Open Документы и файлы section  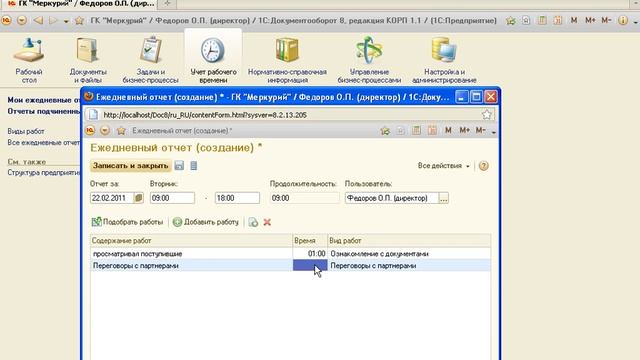click(x=88, y=60)
